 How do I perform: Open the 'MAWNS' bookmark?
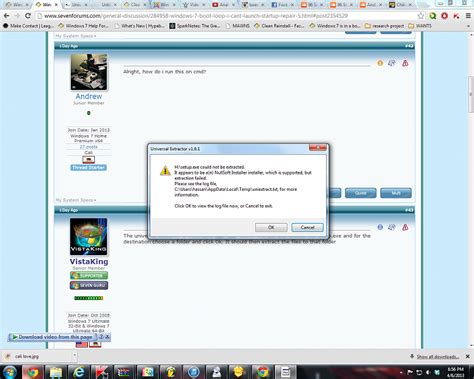pos(237,26)
